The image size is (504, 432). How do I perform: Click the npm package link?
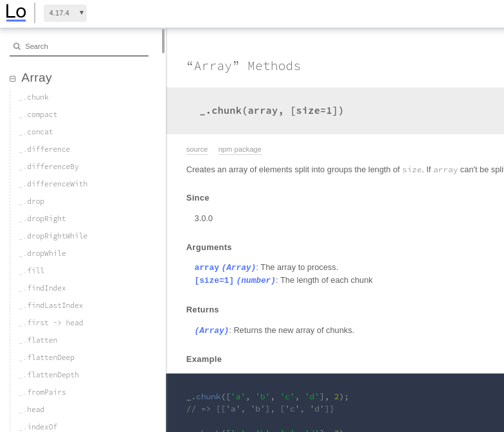click(240, 149)
